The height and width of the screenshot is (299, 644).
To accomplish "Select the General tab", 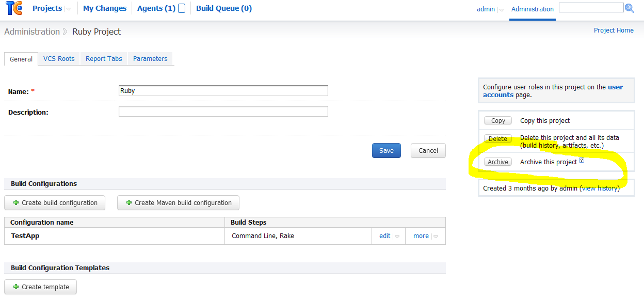I will 21,59.
